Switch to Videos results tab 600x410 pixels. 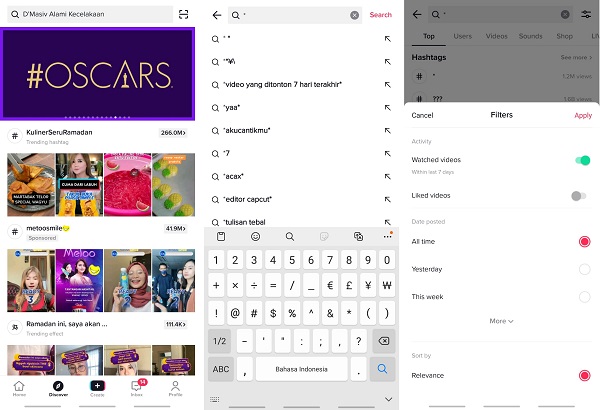click(x=496, y=36)
